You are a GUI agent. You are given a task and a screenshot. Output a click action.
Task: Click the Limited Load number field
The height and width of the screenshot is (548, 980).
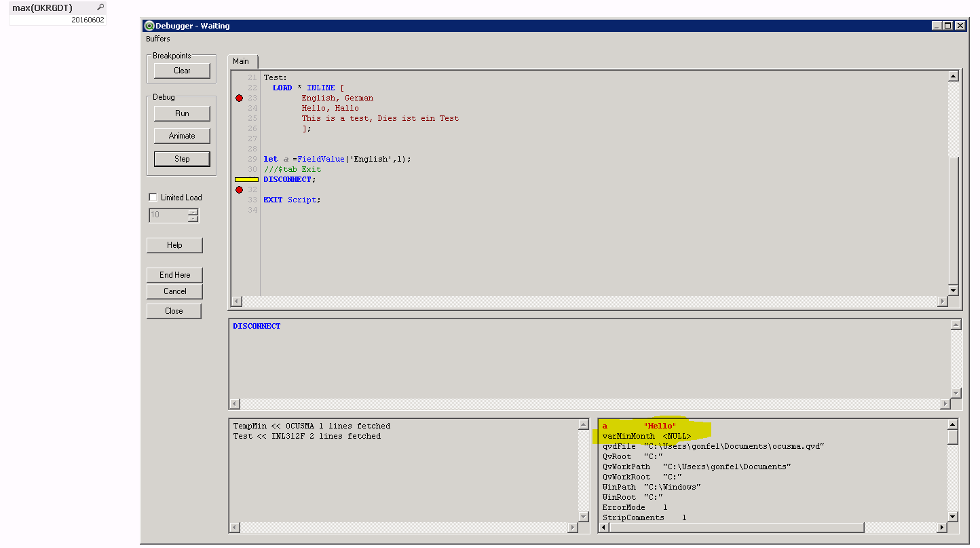point(168,215)
